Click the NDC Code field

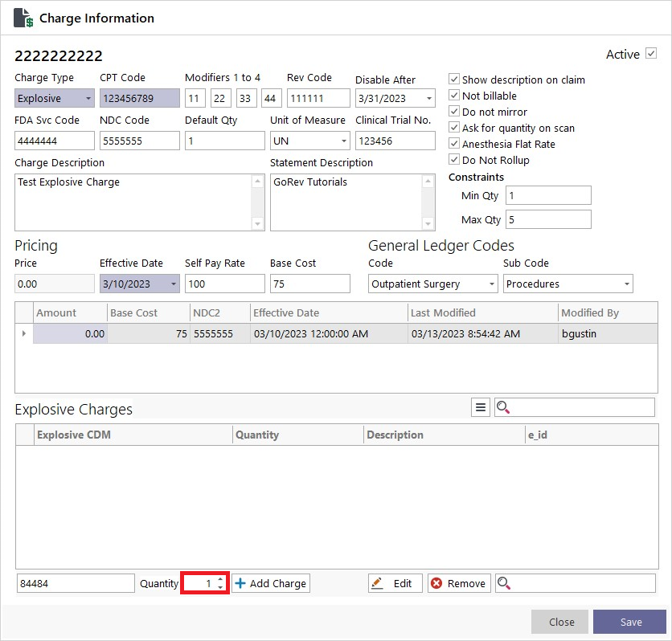[x=140, y=141]
